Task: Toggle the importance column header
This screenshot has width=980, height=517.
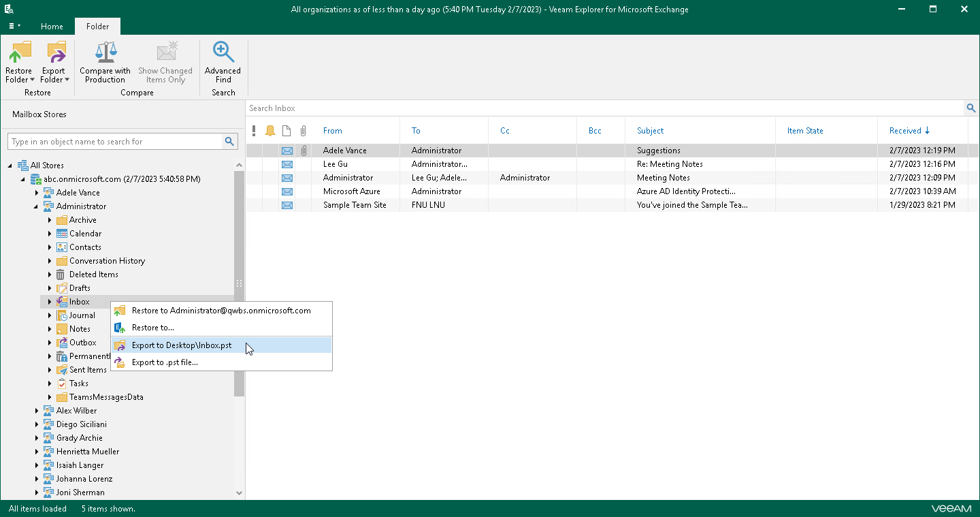Action: [255, 130]
